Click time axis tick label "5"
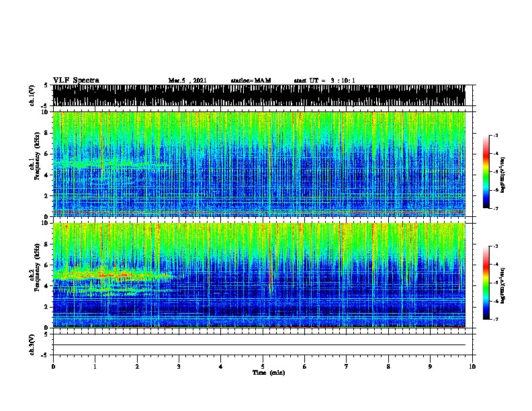The height and width of the screenshot is (411, 532). point(263,367)
